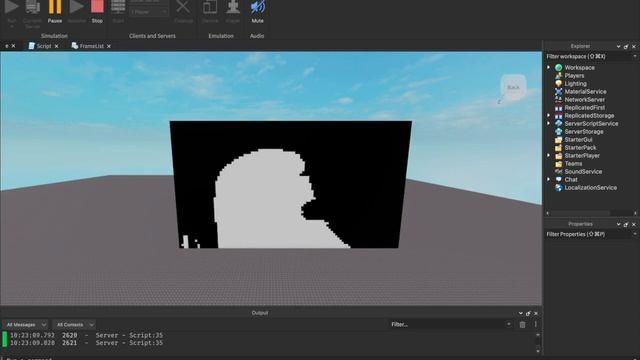Click the Explorer horizontal scrollbar

coord(580,213)
